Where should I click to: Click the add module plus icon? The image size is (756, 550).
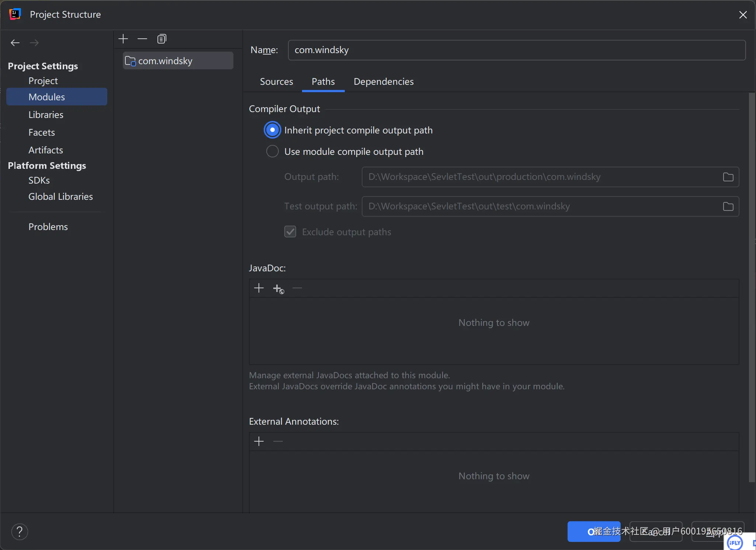tap(123, 39)
